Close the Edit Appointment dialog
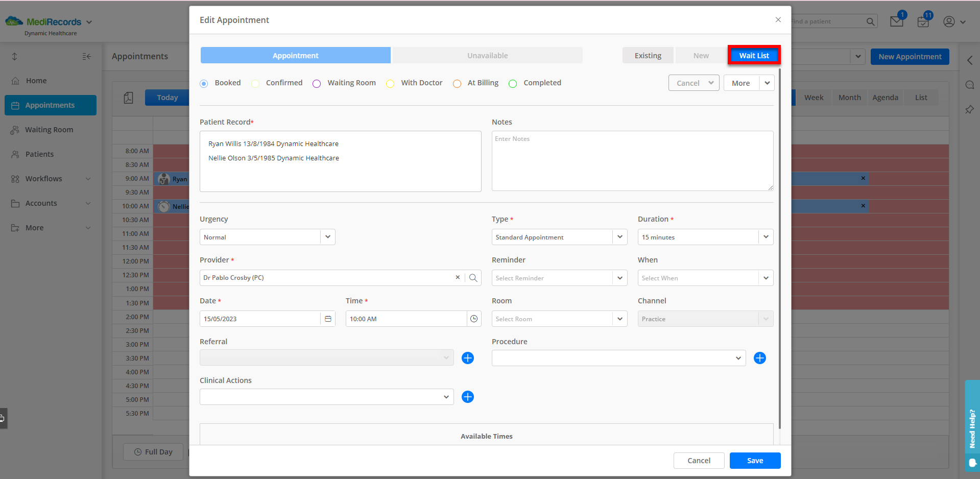Screen dimensions: 980x479 coord(778,20)
